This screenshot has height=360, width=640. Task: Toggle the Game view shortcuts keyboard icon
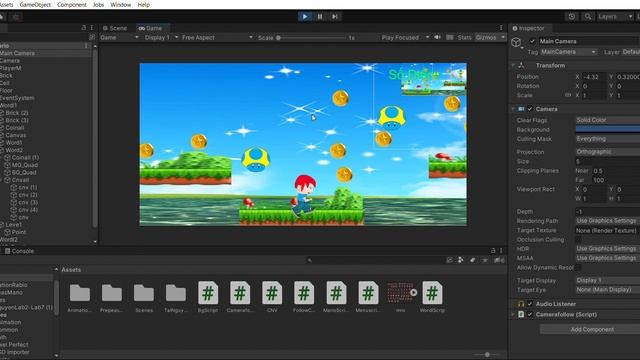[x=449, y=38]
